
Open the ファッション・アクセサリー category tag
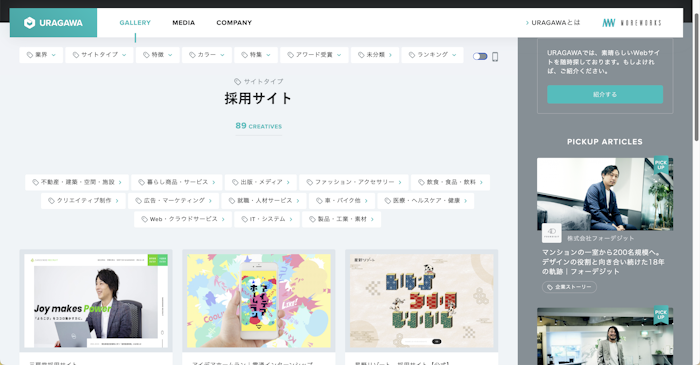(354, 182)
